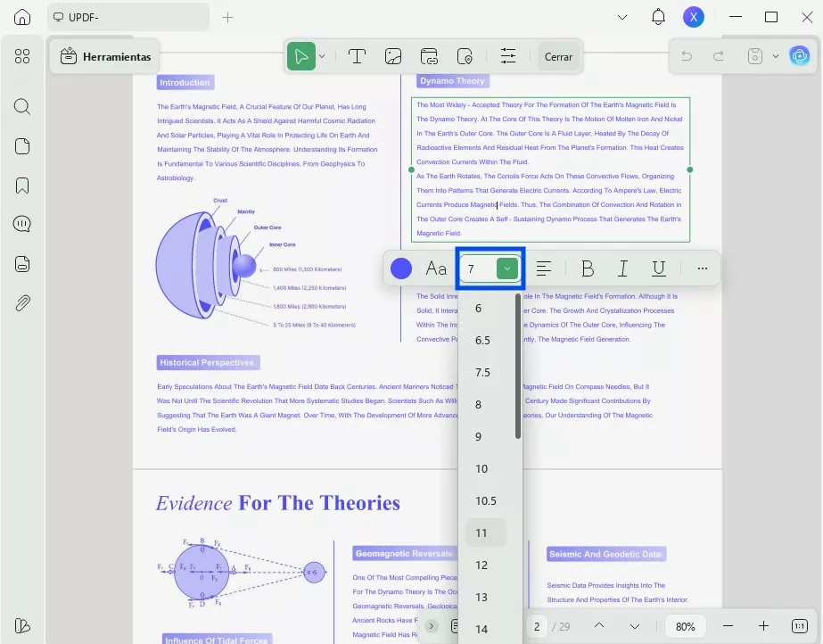The image size is (823, 644).
Task: Choose font size 6
Action: [x=485, y=308]
